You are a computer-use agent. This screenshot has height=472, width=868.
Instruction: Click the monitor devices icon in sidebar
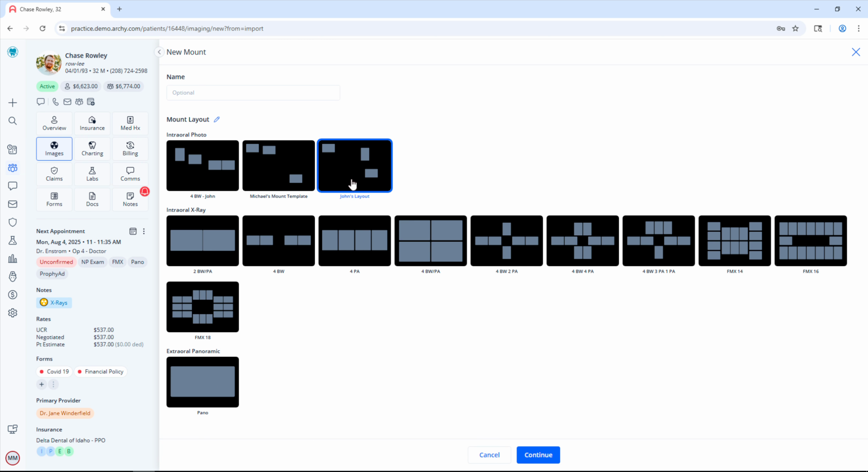13,429
